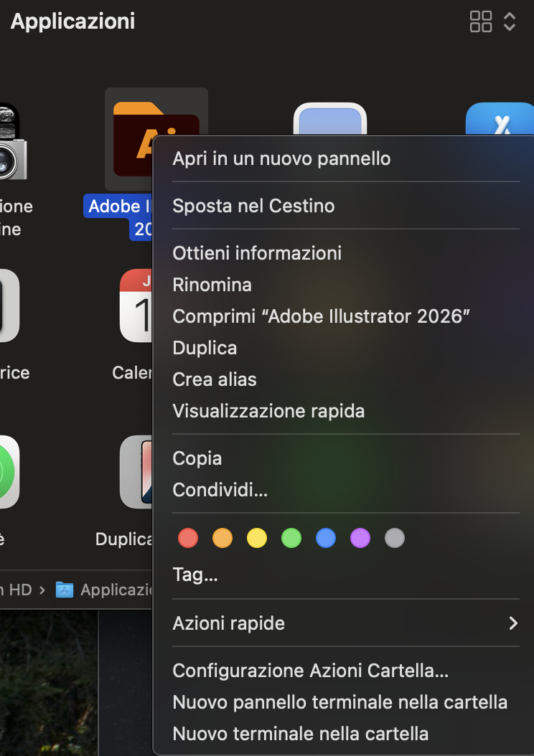
Task: Apply the red tag color
Action: pos(188,538)
